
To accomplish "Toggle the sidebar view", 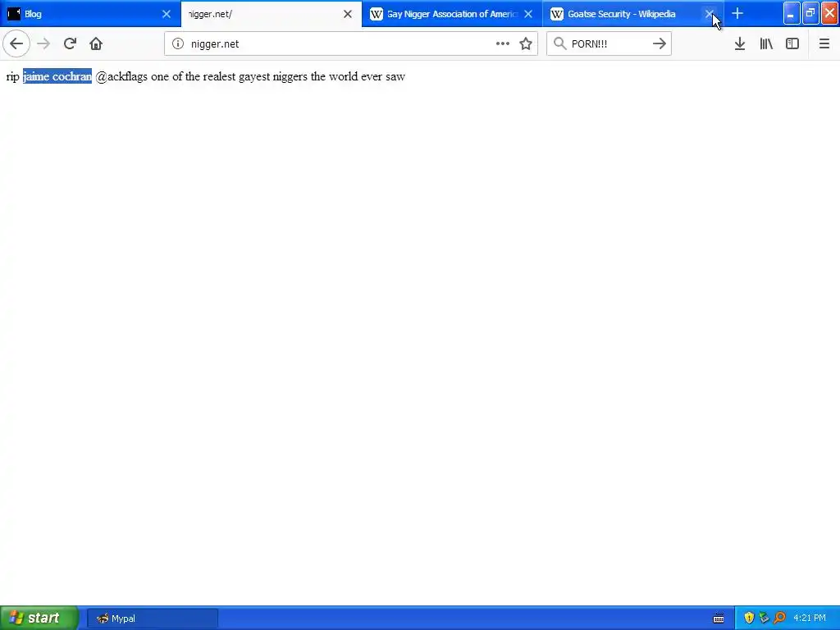I will click(x=792, y=43).
